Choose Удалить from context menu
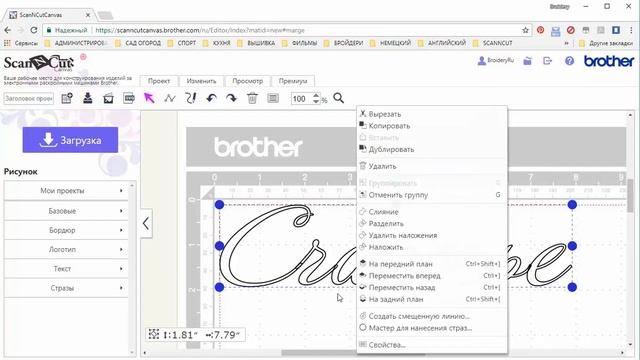The width and height of the screenshot is (640, 360). 432,166
